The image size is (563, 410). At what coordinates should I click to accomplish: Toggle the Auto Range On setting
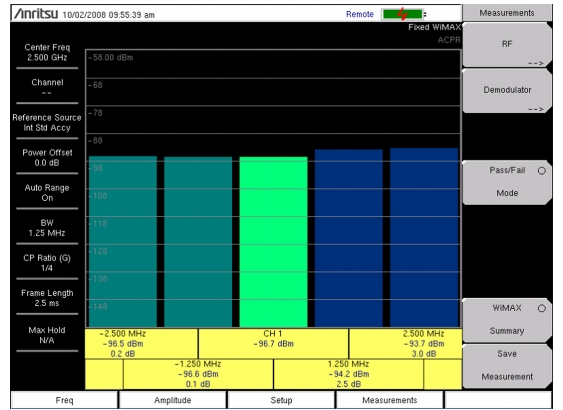click(x=47, y=193)
